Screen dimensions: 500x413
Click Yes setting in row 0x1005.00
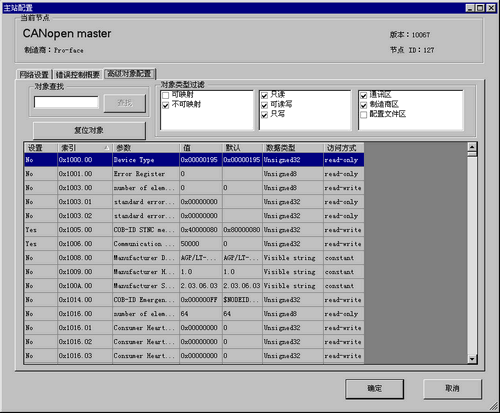coord(41,230)
